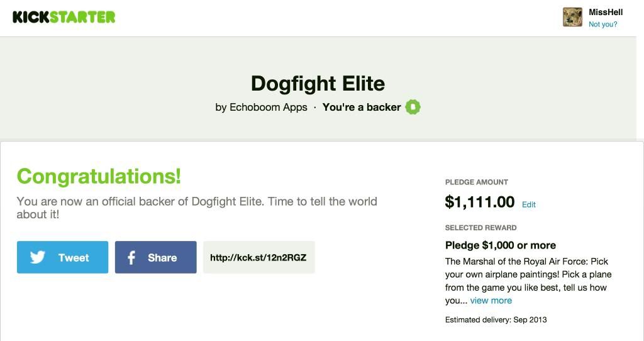
Task: Open the MissHell profile avatar
Action: pyautogui.click(x=572, y=17)
